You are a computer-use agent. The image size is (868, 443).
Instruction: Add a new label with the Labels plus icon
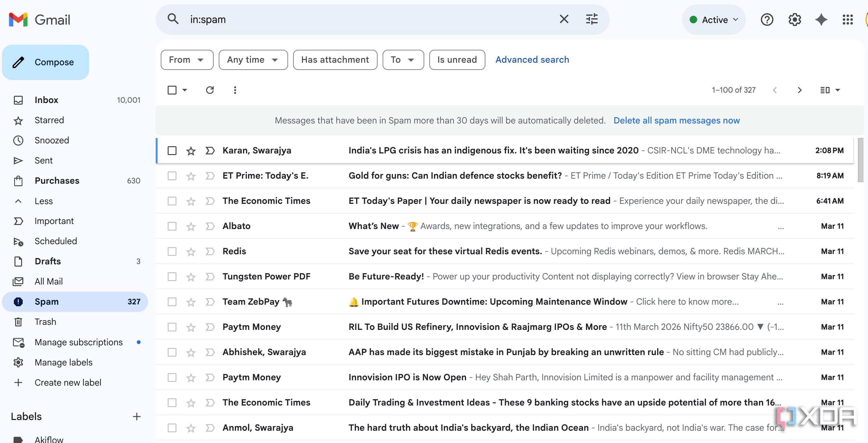(136, 417)
